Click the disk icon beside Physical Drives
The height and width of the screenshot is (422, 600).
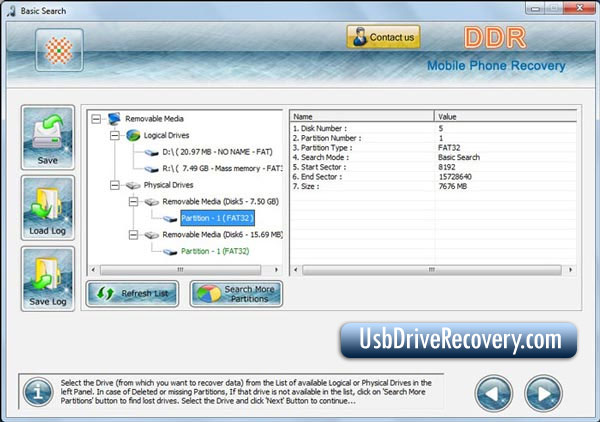[133, 186]
